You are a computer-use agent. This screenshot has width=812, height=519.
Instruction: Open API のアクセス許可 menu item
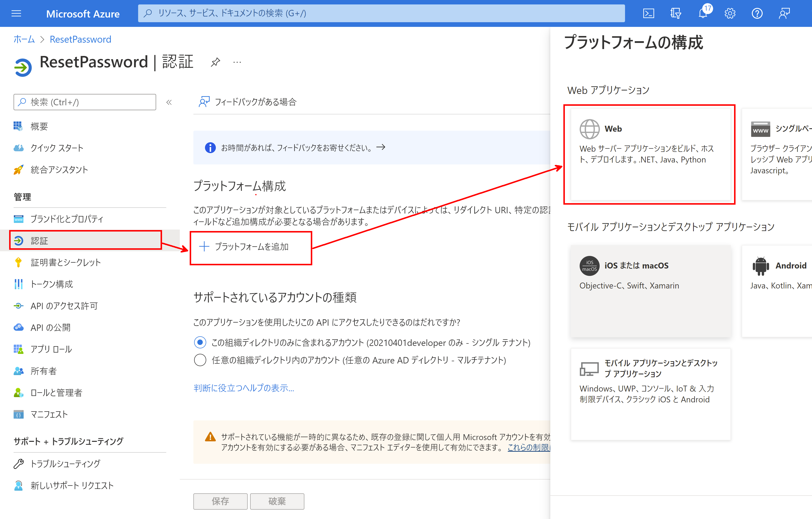(x=64, y=306)
